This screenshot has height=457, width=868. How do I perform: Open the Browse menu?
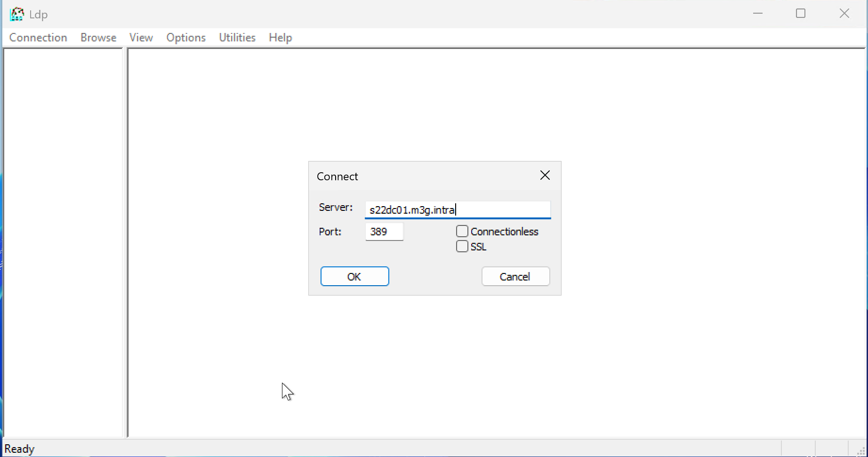click(98, 38)
